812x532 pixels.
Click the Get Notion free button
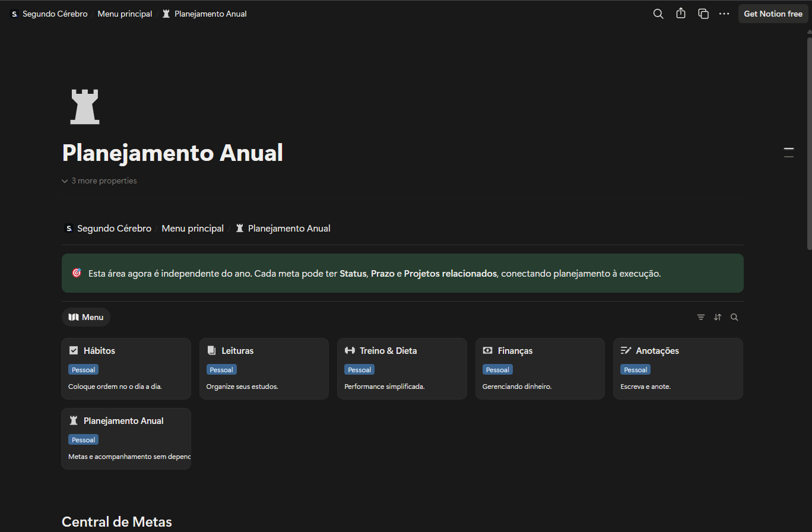point(773,14)
